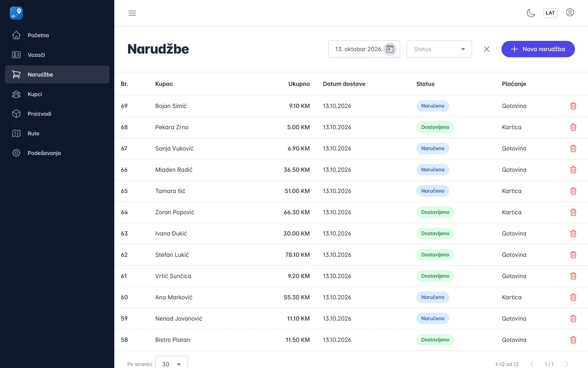Click the delivery date input field
Image resolution: width=588 pixels, height=368 pixels.
364,49
